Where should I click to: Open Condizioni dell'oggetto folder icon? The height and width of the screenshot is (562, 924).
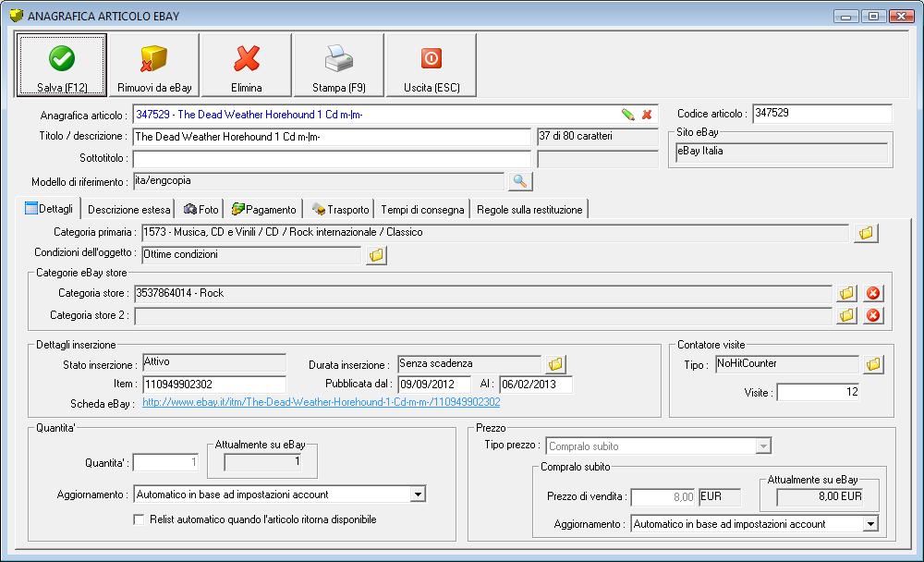pos(376,255)
